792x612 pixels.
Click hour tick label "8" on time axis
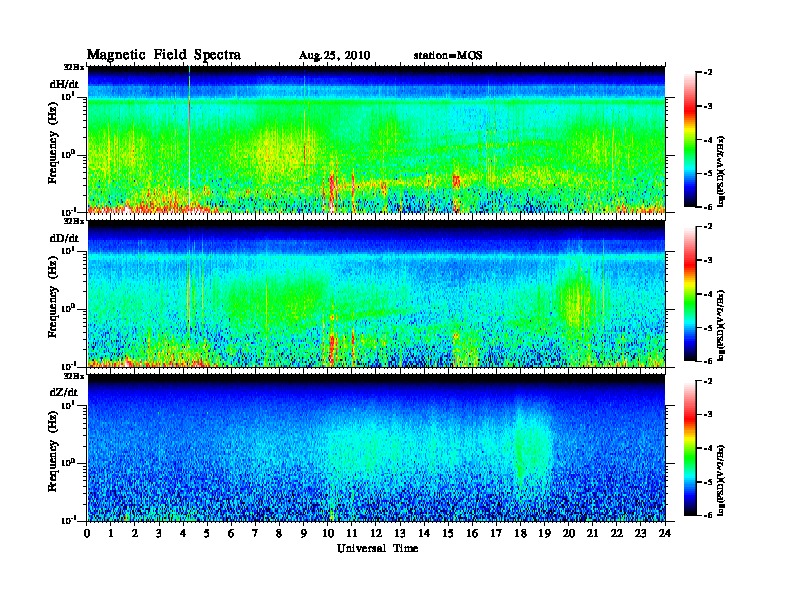tap(279, 533)
